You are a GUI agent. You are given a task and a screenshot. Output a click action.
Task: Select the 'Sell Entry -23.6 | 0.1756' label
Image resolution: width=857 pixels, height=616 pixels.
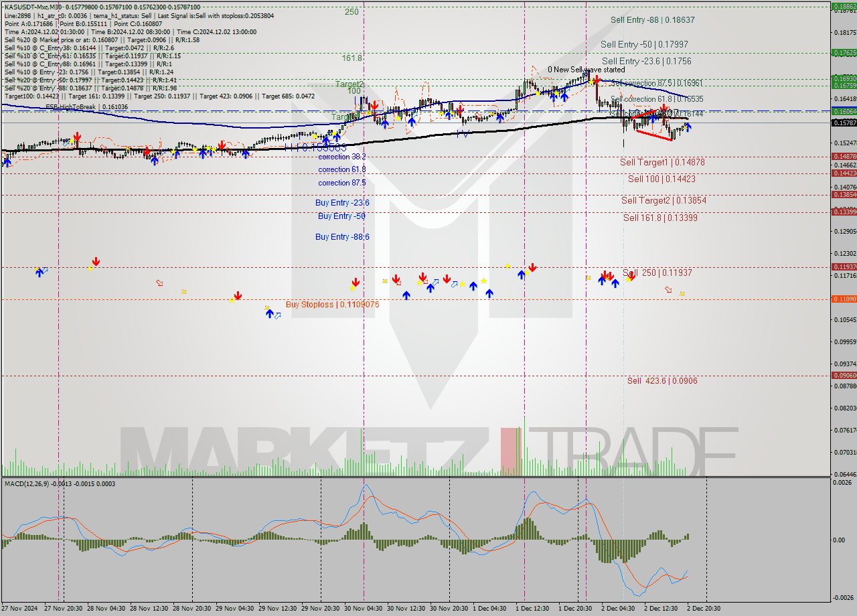tap(646, 61)
